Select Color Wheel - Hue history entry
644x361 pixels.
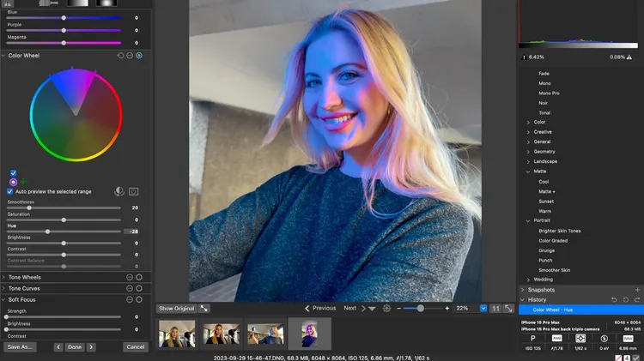tap(581, 310)
